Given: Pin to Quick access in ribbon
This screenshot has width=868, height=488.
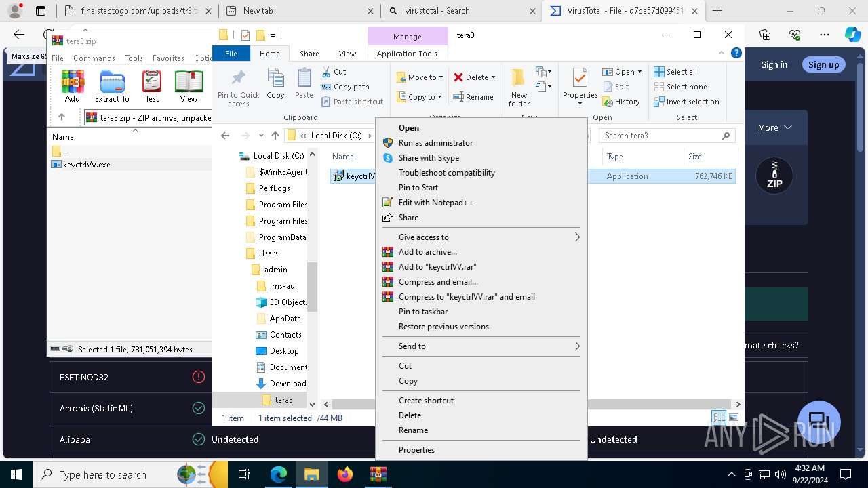Looking at the screenshot, I should point(238,88).
